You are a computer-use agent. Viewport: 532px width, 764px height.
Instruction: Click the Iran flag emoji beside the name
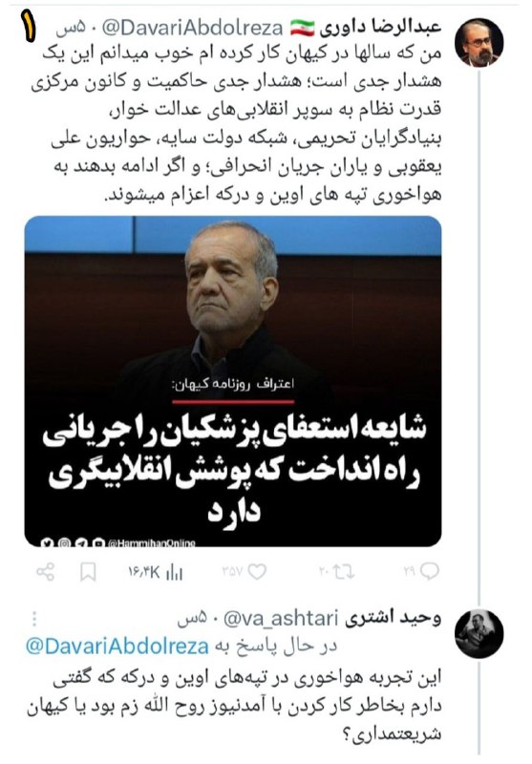pyautogui.click(x=302, y=28)
